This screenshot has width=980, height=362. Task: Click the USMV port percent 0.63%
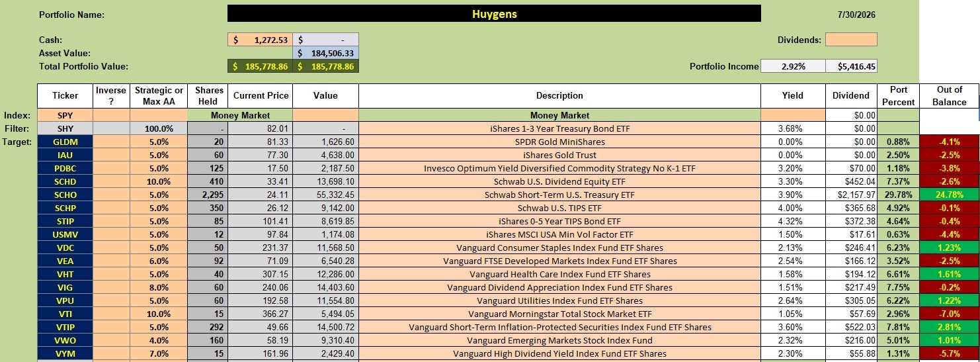(x=899, y=234)
